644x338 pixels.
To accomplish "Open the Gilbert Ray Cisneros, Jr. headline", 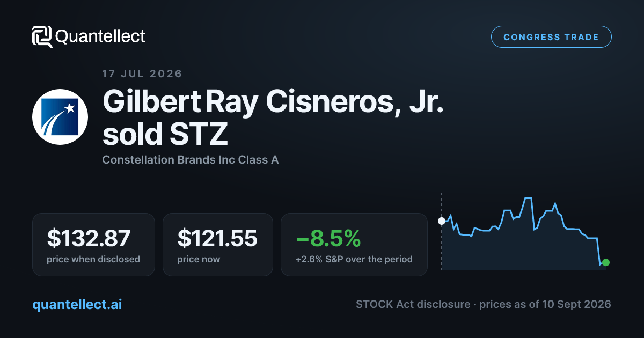I will (274, 101).
